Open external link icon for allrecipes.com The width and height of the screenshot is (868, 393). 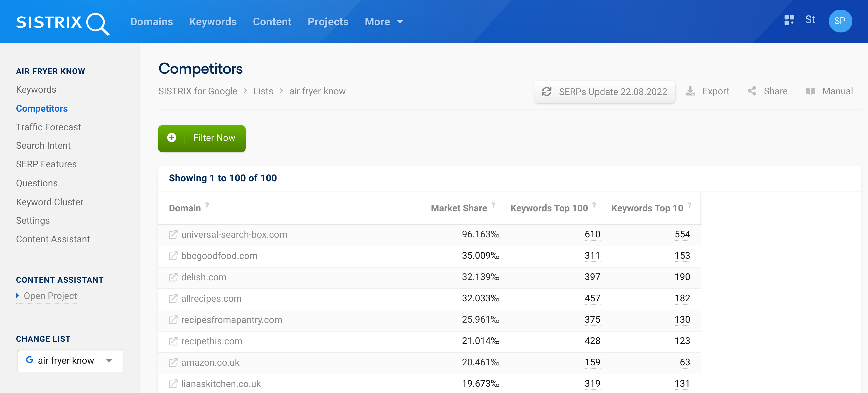[173, 298]
